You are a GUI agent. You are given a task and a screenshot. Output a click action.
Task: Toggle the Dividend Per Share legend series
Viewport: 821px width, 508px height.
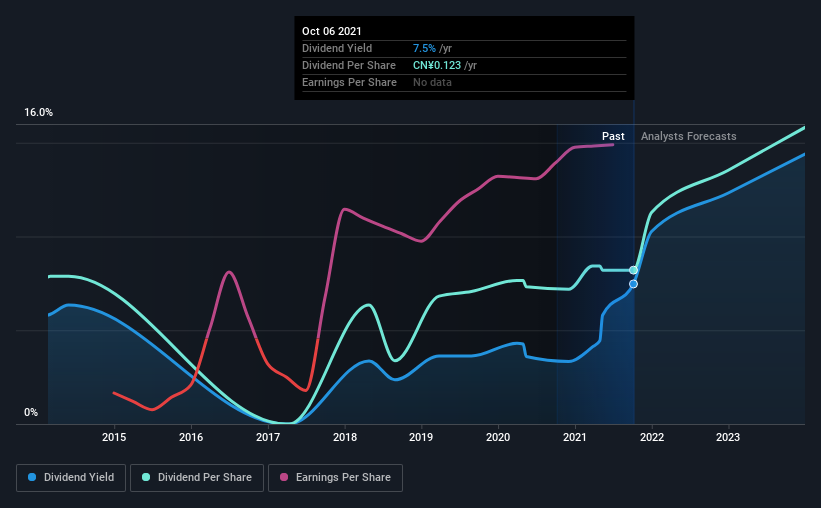(197, 478)
